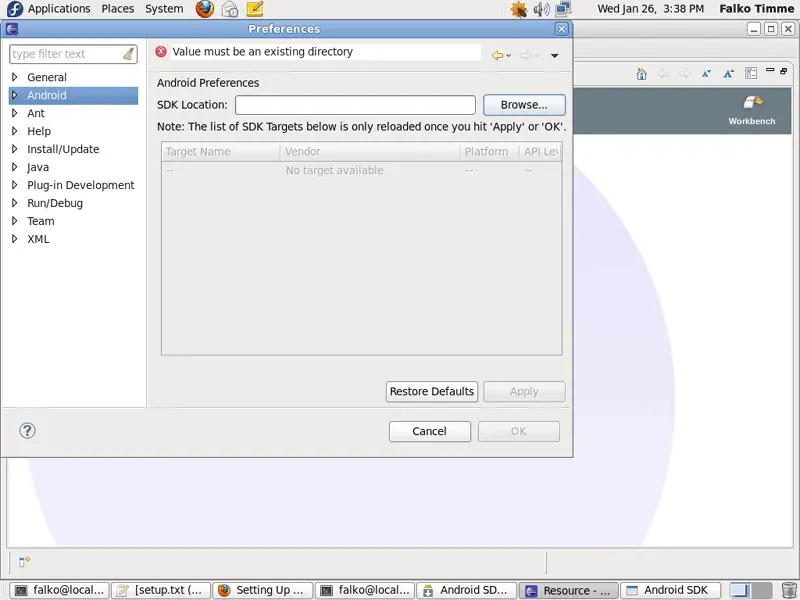
Task: Open the network connection tray icon
Action: [563, 9]
